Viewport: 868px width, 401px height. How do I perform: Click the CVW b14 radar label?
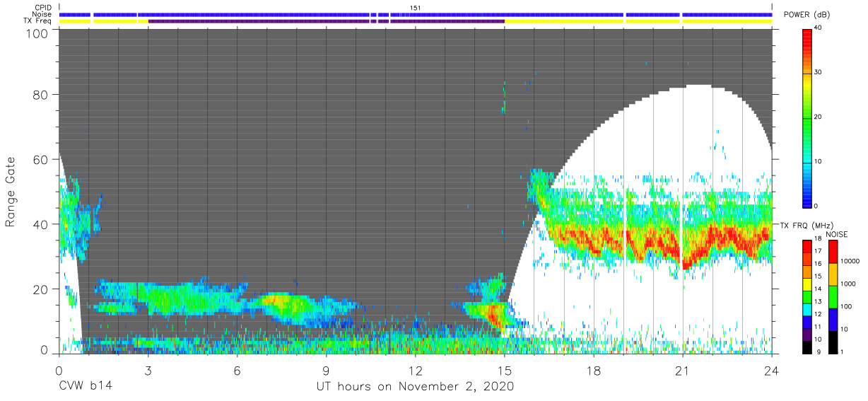[x=86, y=387]
